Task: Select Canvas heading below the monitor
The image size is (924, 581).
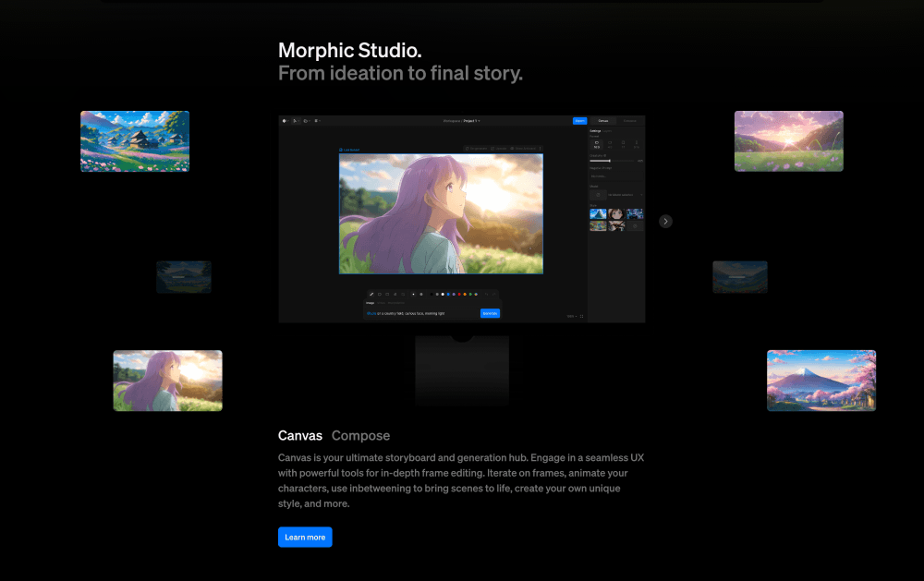Action: coord(300,435)
